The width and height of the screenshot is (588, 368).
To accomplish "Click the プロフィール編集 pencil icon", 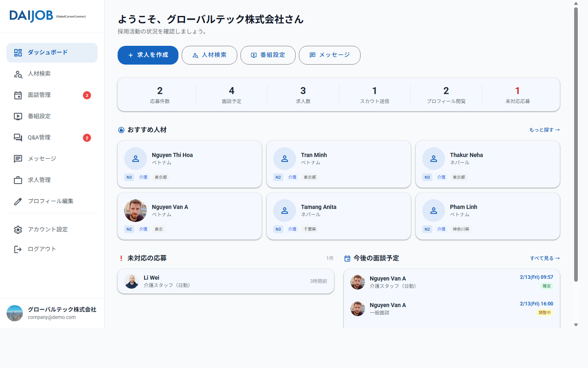I will point(18,201).
